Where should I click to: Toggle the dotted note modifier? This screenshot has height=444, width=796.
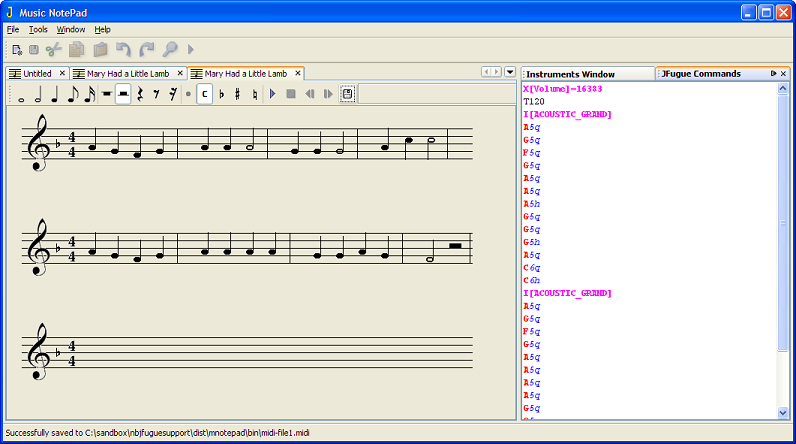tap(188, 94)
